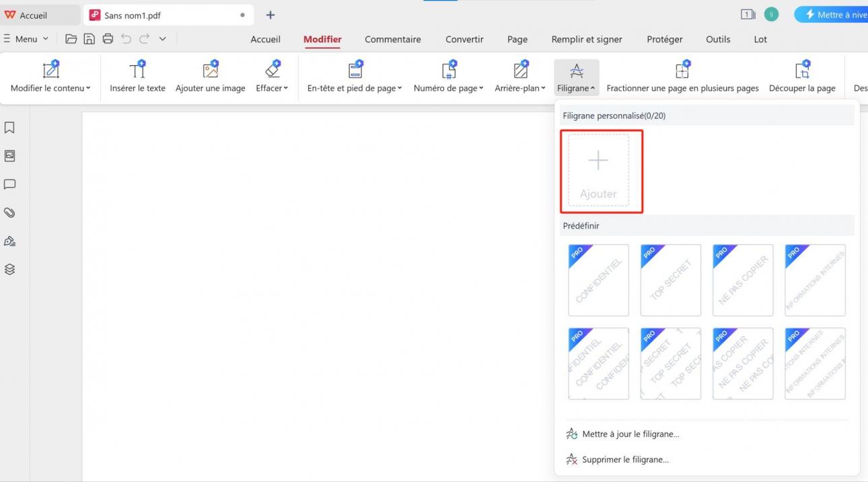
Task: Select Découper la page tool
Action: (x=802, y=77)
